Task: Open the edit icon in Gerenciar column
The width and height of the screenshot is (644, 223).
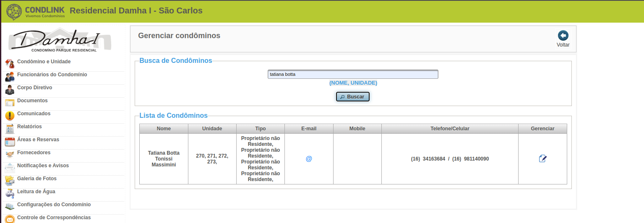Action: (x=542, y=159)
